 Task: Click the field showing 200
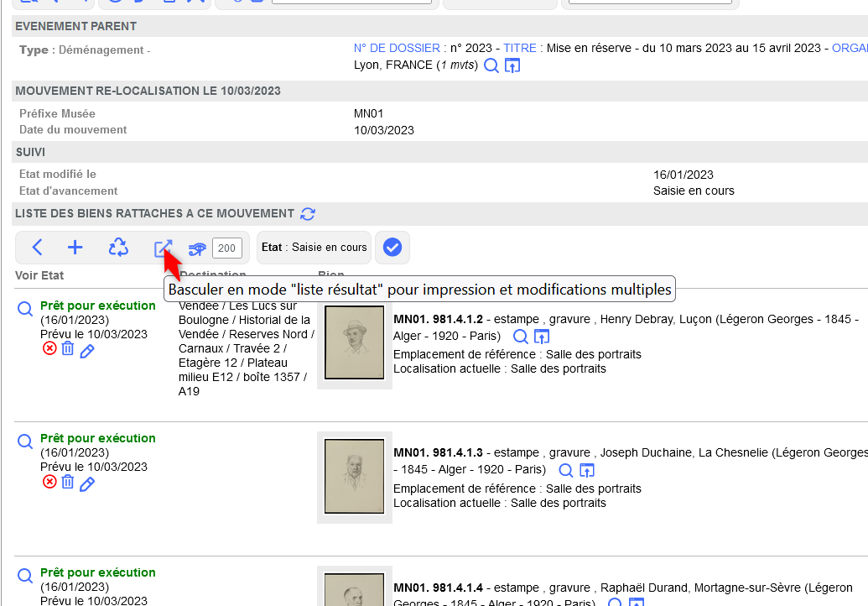pos(227,248)
